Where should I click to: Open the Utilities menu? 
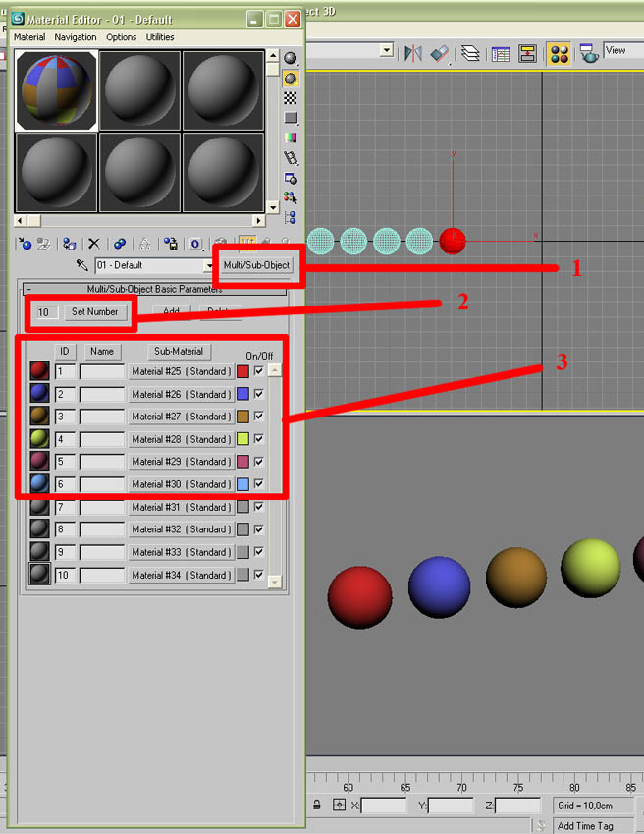(160, 37)
